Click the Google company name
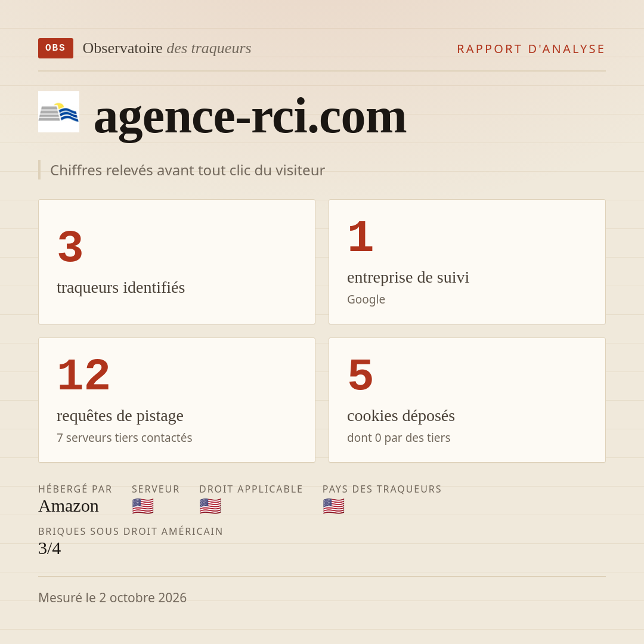Screen dimensions: 644x644 [x=366, y=299]
